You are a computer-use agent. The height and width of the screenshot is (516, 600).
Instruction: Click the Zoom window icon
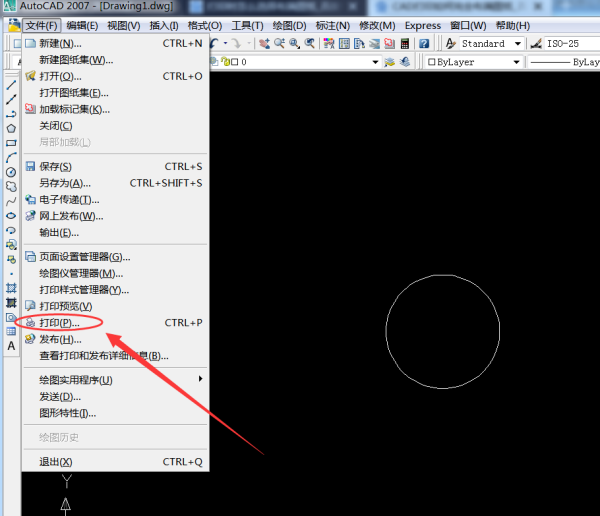[294, 44]
